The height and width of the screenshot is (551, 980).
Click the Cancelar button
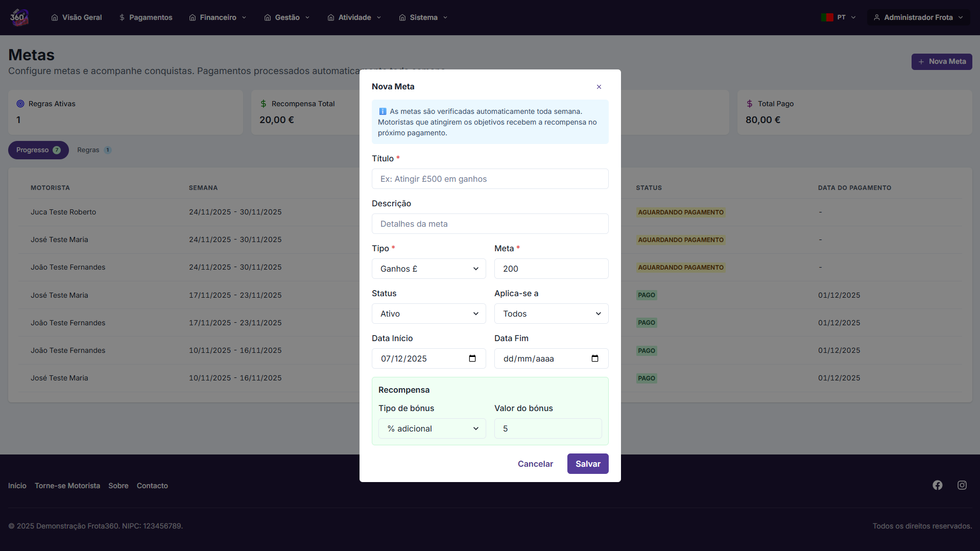tap(535, 464)
